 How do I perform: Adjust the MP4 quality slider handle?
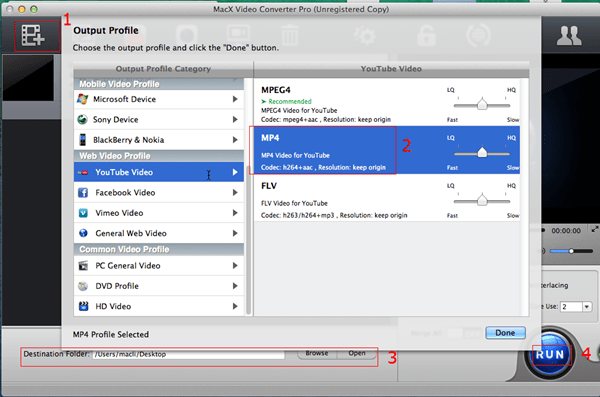[482, 152]
